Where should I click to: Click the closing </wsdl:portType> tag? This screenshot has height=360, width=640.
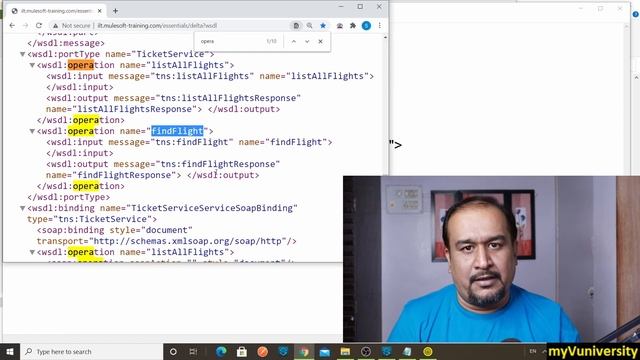[69, 197]
